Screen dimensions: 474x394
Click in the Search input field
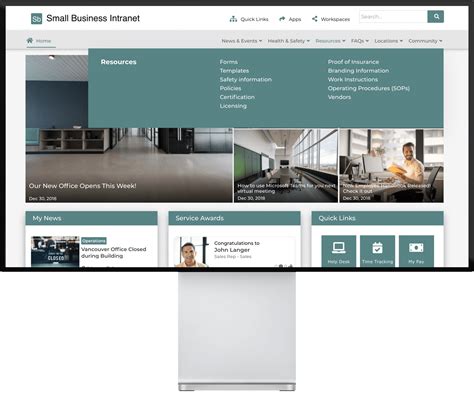click(x=393, y=16)
